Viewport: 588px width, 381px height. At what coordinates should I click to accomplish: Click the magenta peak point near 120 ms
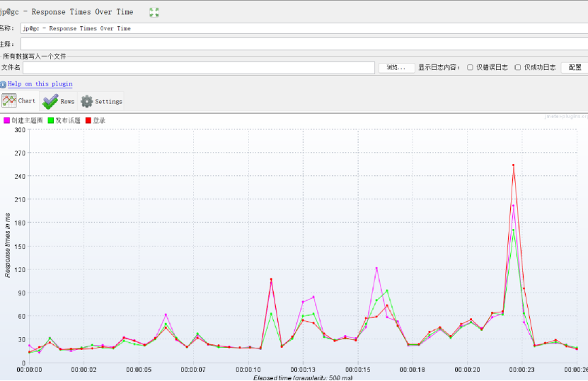[x=376, y=268]
